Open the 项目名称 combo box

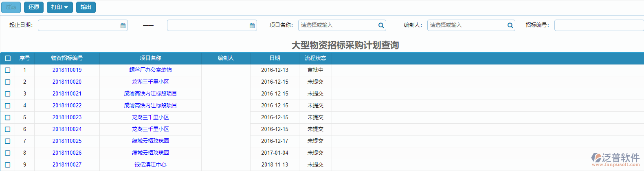pyautogui.click(x=337, y=25)
